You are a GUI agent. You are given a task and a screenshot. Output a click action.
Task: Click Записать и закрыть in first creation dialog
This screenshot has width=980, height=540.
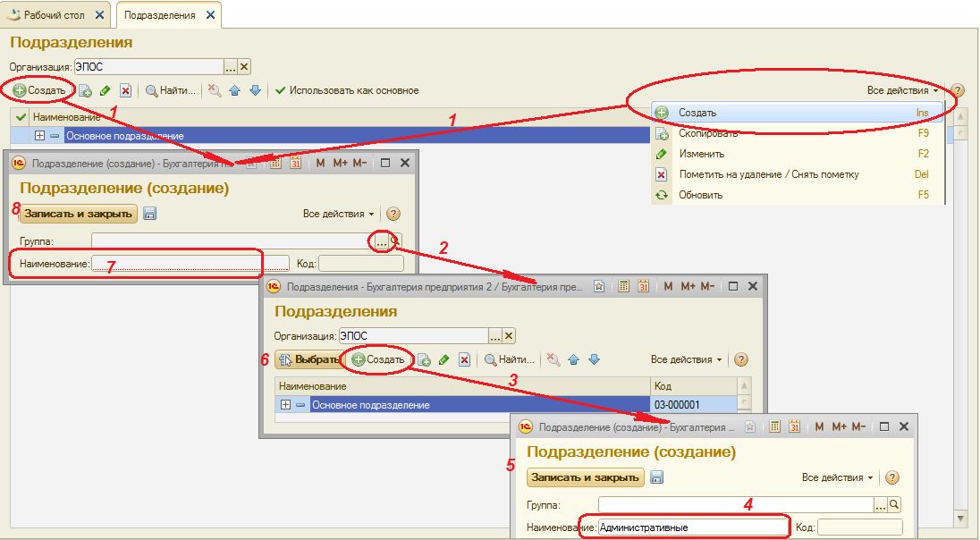click(78, 214)
